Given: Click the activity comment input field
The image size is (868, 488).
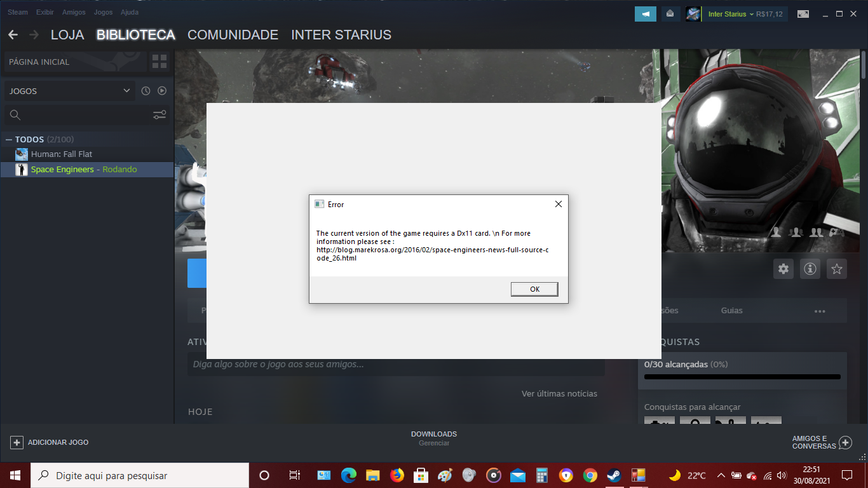Looking at the screenshot, I should pyautogui.click(x=396, y=365).
